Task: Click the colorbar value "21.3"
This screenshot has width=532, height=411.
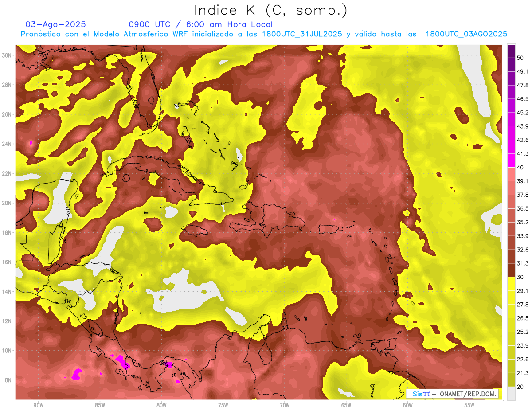Action: point(522,373)
